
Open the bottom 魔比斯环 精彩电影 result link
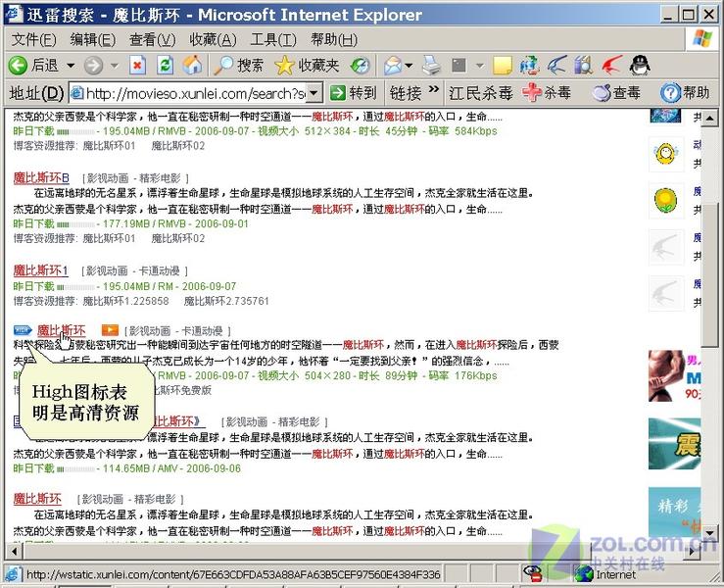coord(37,499)
